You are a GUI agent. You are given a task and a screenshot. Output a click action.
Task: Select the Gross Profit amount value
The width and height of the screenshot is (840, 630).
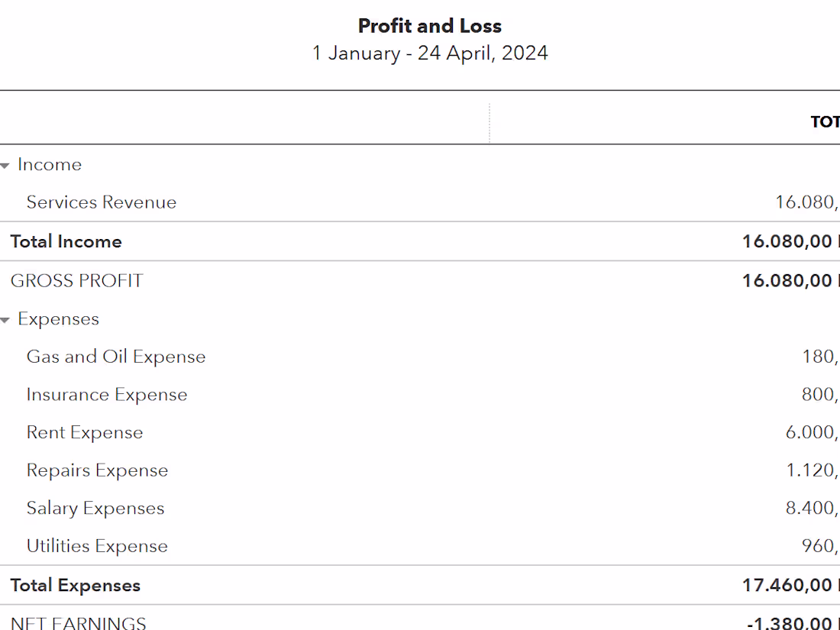790,281
